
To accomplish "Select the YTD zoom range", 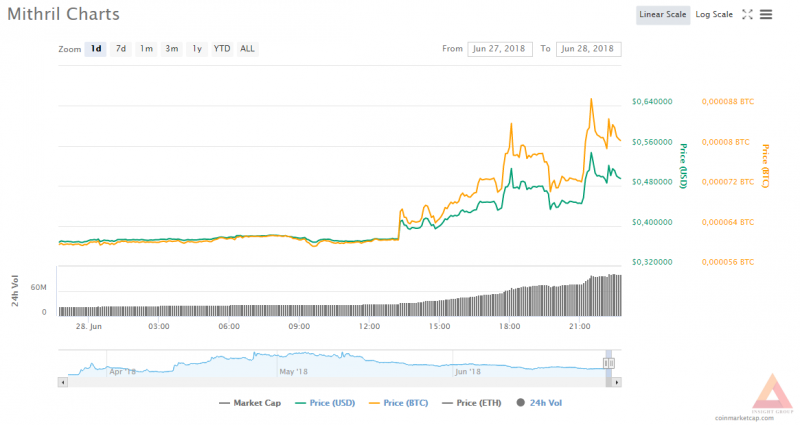I will (x=222, y=49).
